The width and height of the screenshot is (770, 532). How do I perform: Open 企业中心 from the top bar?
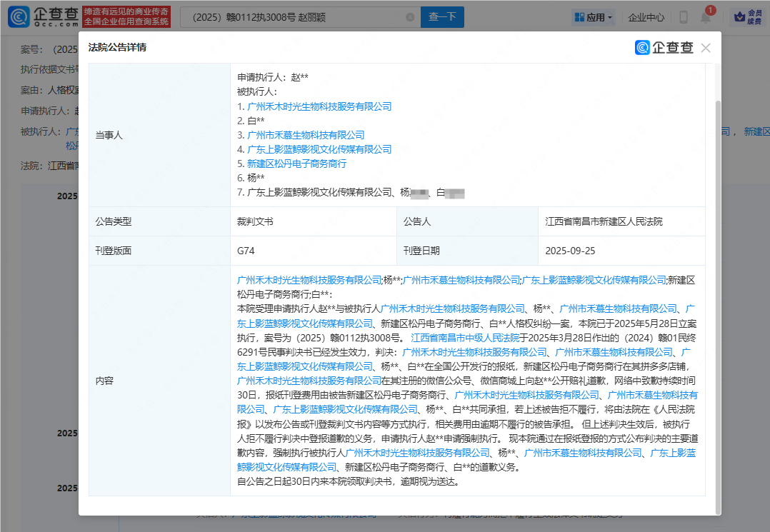[x=646, y=18]
